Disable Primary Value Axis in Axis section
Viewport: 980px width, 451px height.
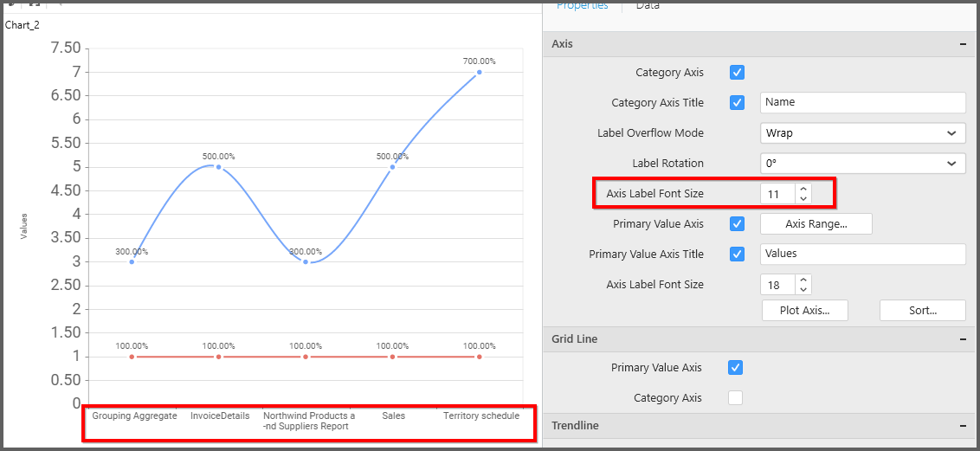[738, 224]
